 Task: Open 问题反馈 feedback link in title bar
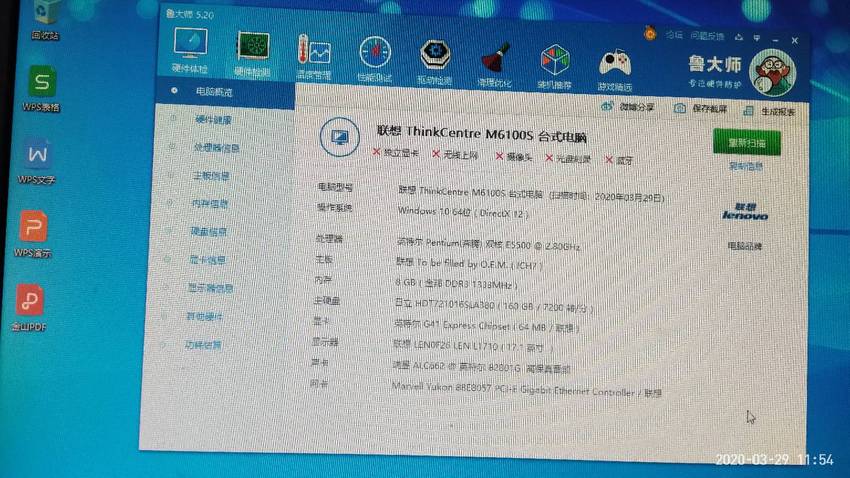pyautogui.click(x=707, y=36)
